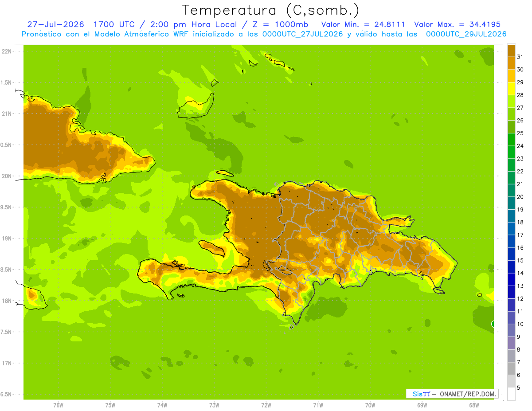This screenshot has width=532, height=411.
Task: Click the '31' legend scale number
Action: pyautogui.click(x=520, y=57)
